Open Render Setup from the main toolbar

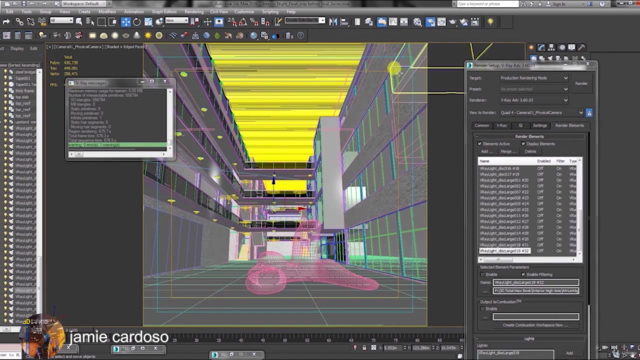pyautogui.click(x=430, y=22)
